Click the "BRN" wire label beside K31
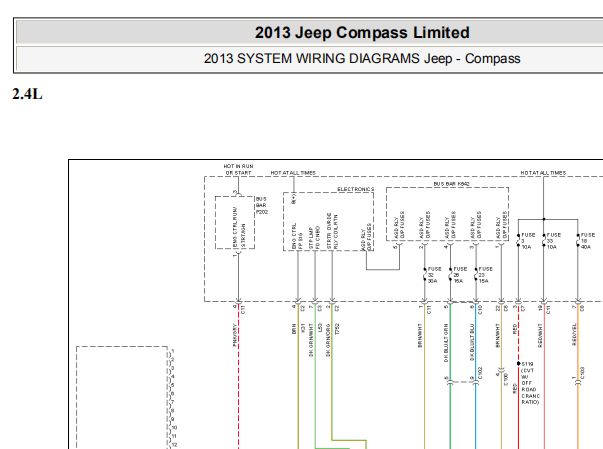Viewport: 603px width, 449px height. 294,329
